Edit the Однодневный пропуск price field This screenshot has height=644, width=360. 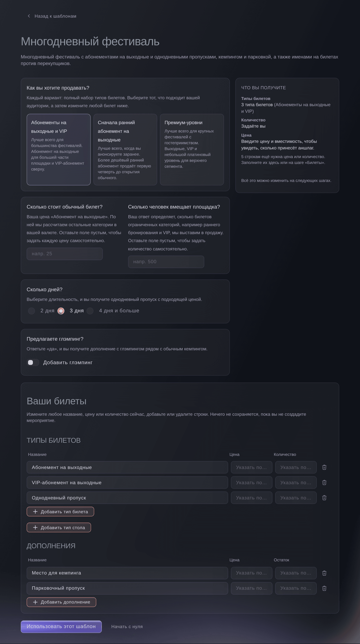(251, 498)
